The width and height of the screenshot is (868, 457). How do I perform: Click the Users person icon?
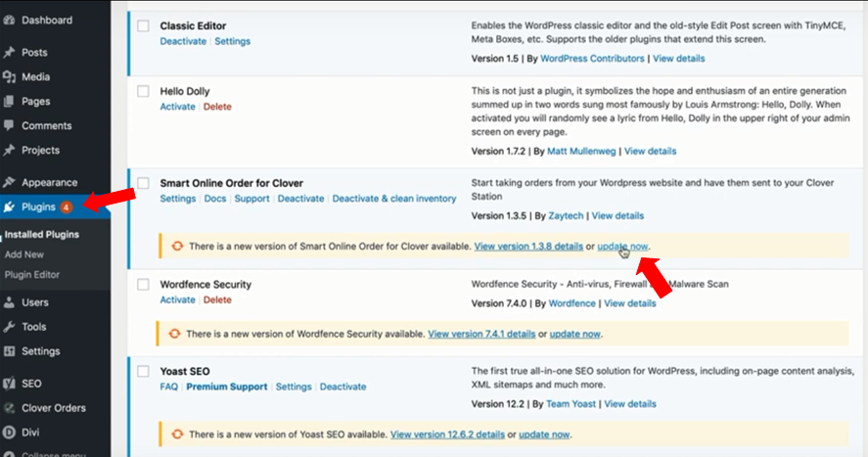[x=9, y=302]
